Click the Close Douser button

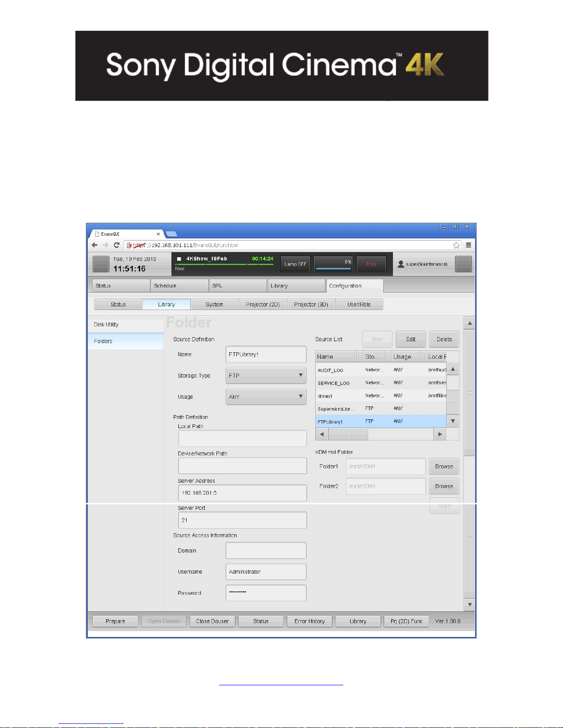[212, 621]
